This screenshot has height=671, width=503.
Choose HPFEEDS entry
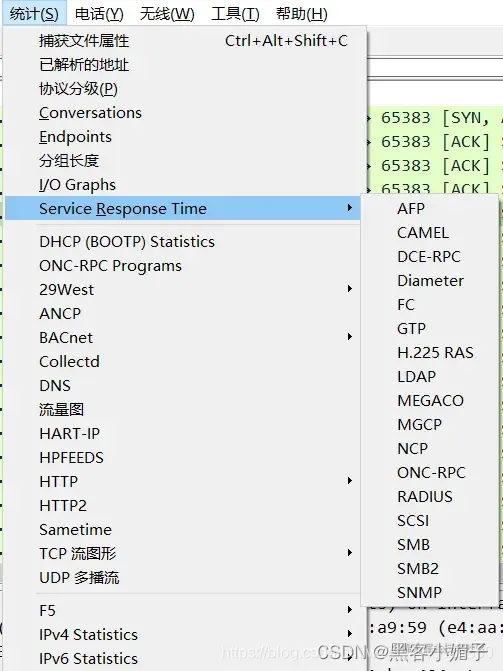(183, 457)
